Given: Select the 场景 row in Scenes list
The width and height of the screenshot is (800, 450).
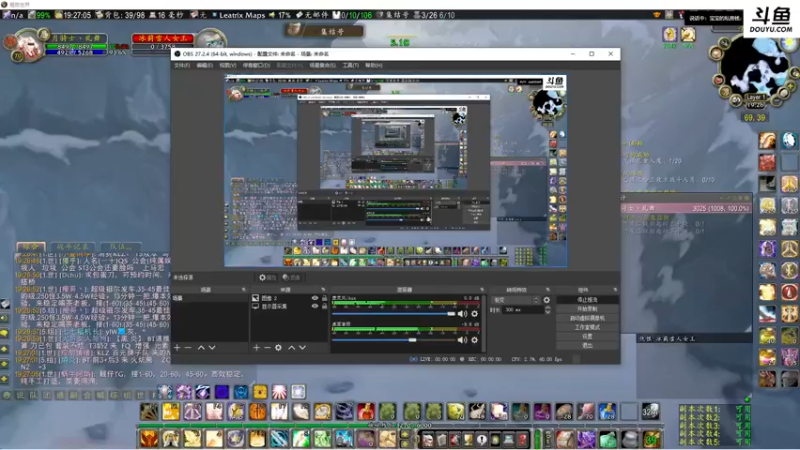Looking at the screenshot, I should click(210, 298).
